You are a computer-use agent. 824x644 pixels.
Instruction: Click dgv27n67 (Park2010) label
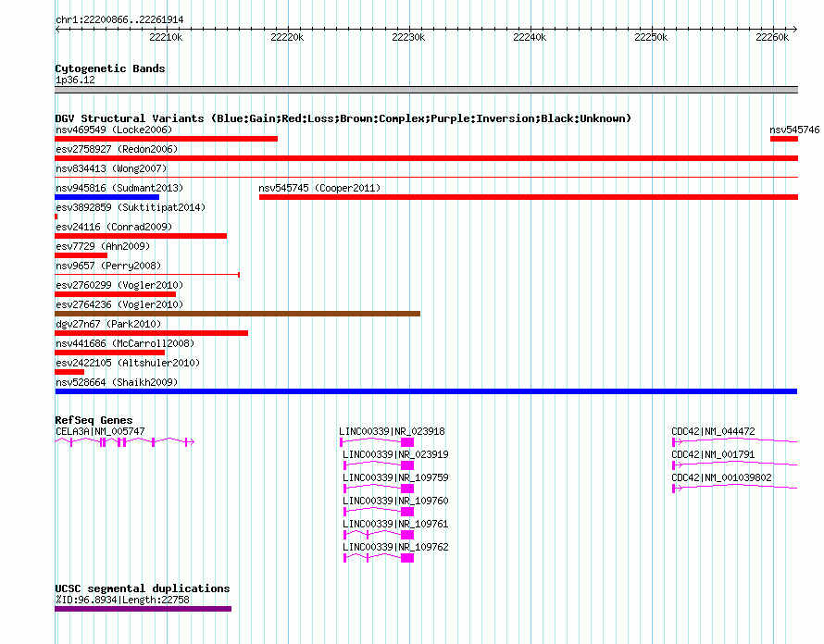click(x=108, y=324)
